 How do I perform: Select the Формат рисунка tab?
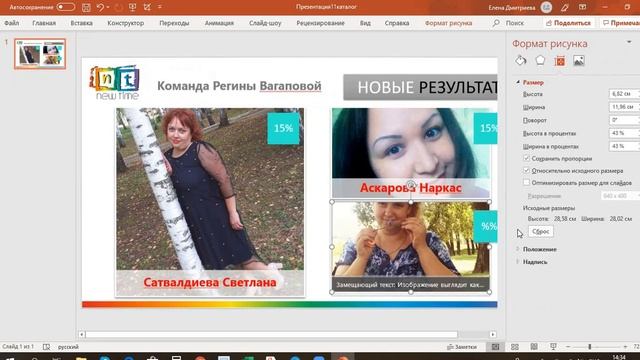coord(448,23)
